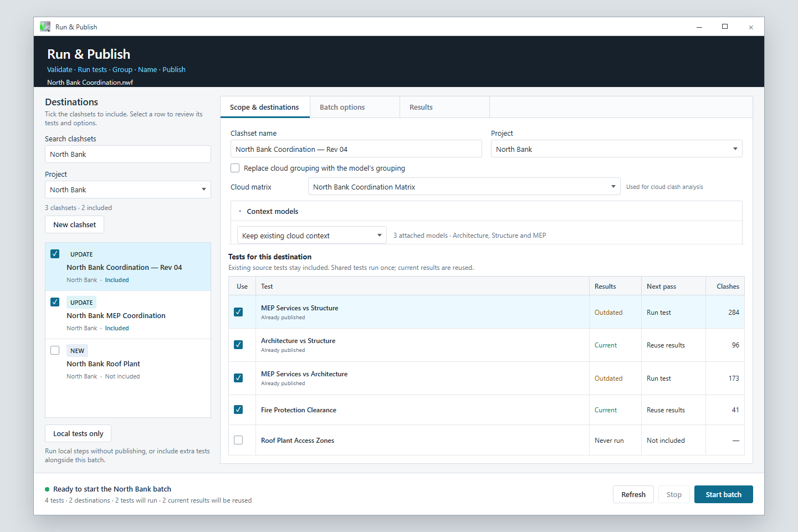Jump to the Name step
Image resolution: width=798 pixels, height=532 pixels.
pyautogui.click(x=147, y=69)
